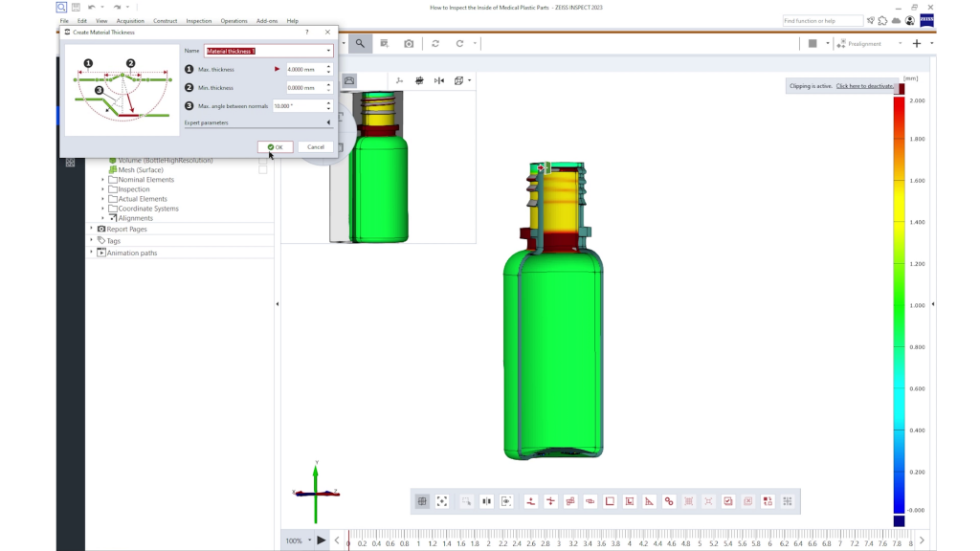Click the mirror view icon above thumbnail
This screenshot has width=980, height=551.
point(439,80)
